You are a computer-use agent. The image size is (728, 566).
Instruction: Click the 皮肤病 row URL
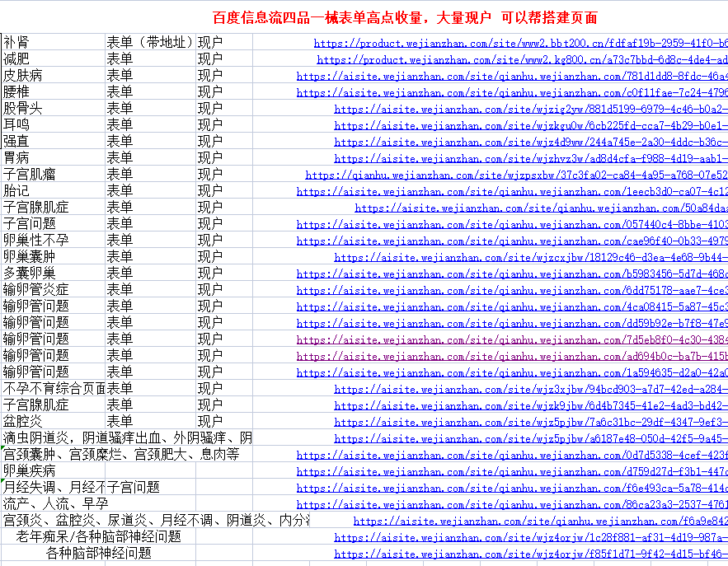pos(511,76)
